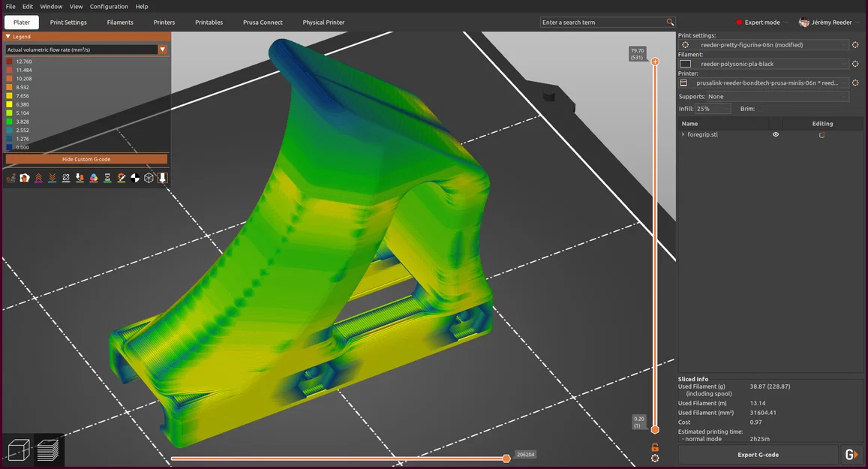Toggle color changes icon with colored circles
Screen dimensions: 868x469
(x=94, y=178)
